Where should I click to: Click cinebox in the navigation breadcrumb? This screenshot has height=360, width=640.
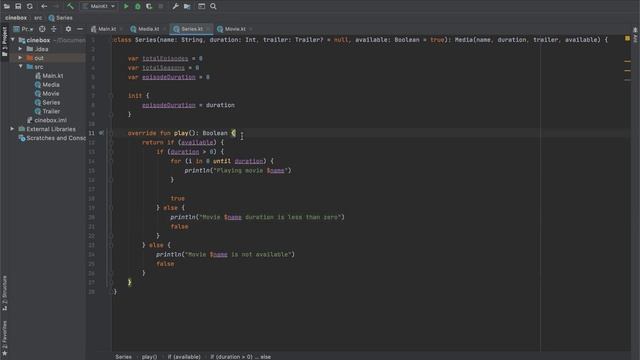pos(16,18)
